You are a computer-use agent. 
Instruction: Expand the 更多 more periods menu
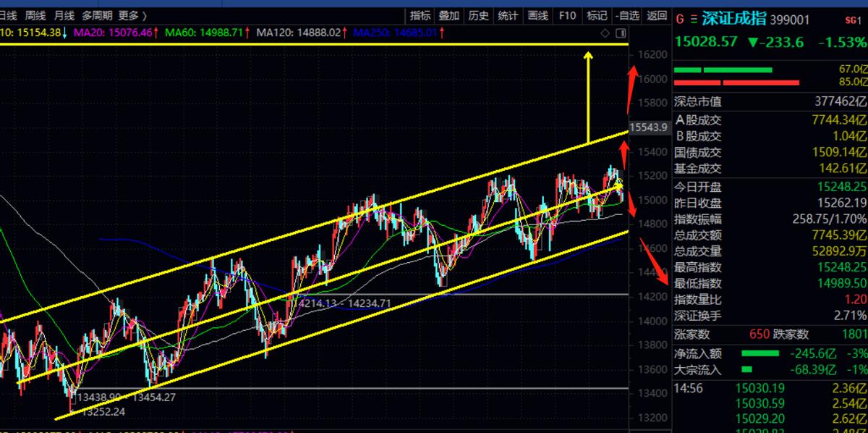click(133, 15)
